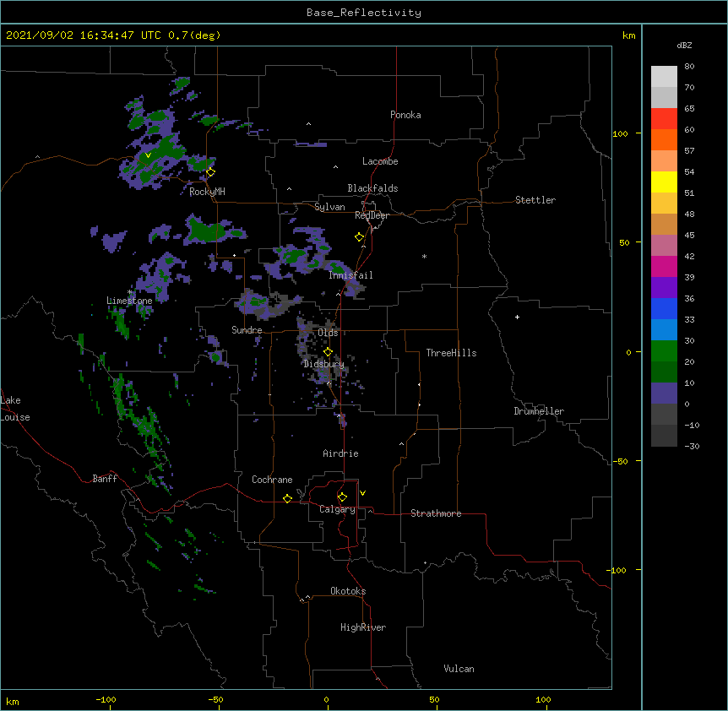Click the Ponoka city label
The height and width of the screenshot is (711, 728).
coord(405,115)
